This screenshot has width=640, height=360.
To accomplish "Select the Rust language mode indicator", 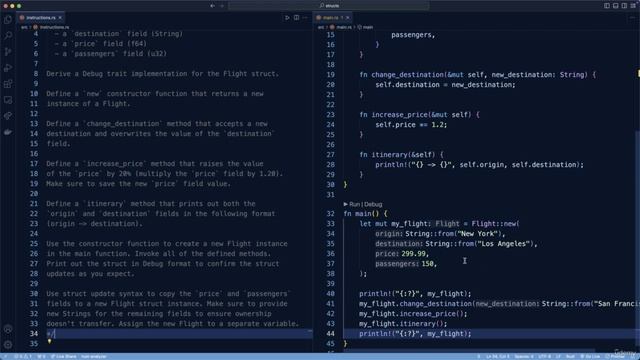I will (571, 356).
